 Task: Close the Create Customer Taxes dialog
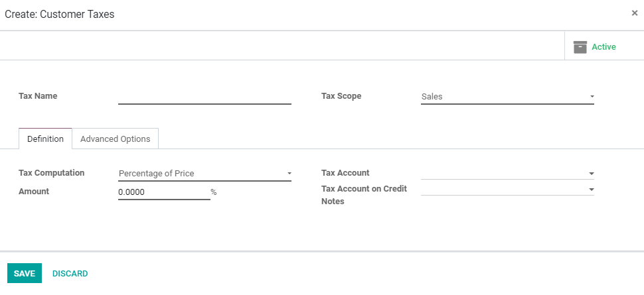tap(634, 13)
